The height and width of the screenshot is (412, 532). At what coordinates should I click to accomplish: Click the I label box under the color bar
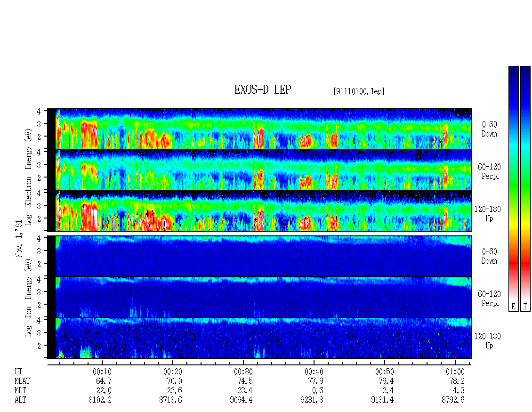[x=525, y=307]
